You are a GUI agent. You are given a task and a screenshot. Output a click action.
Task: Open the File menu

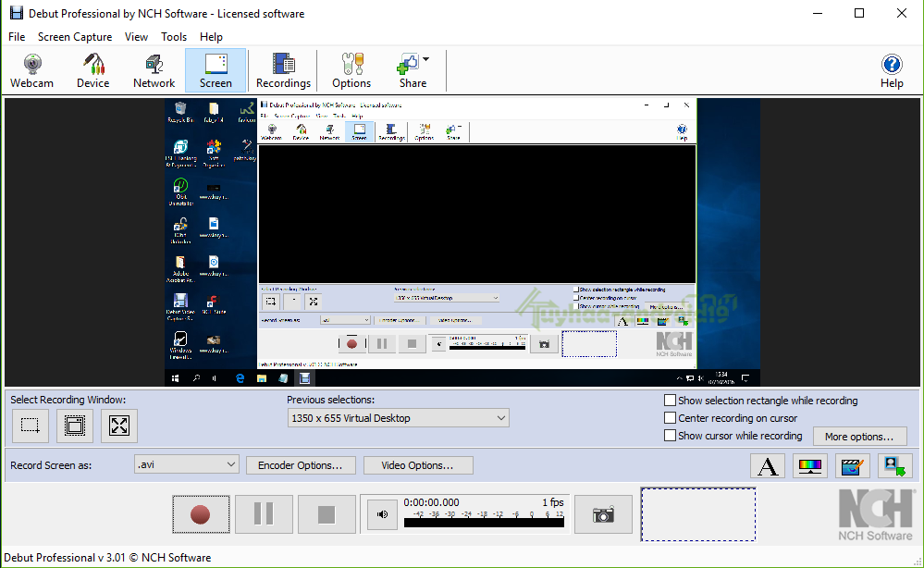tap(17, 36)
